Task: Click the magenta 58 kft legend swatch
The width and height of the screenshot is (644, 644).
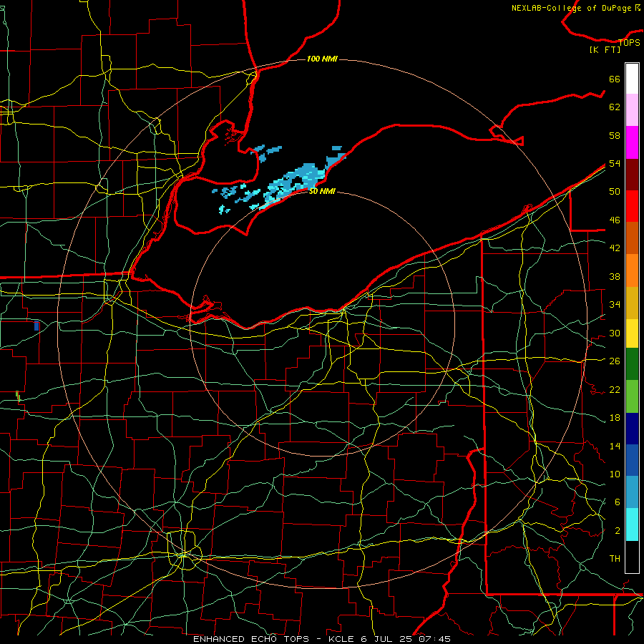Action: (x=632, y=142)
